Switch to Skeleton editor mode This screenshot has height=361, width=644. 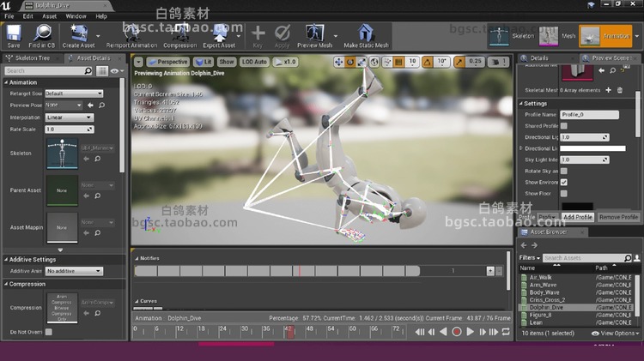pos(512,36)
